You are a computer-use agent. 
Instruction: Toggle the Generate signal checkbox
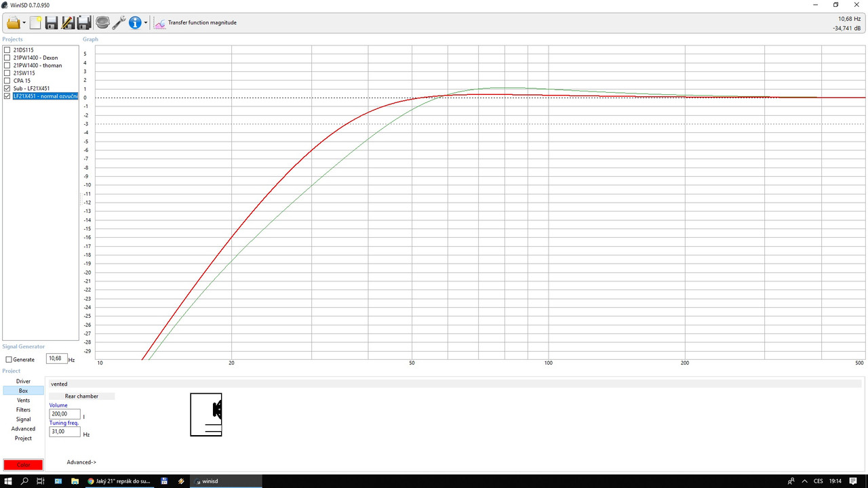point(9,360)
